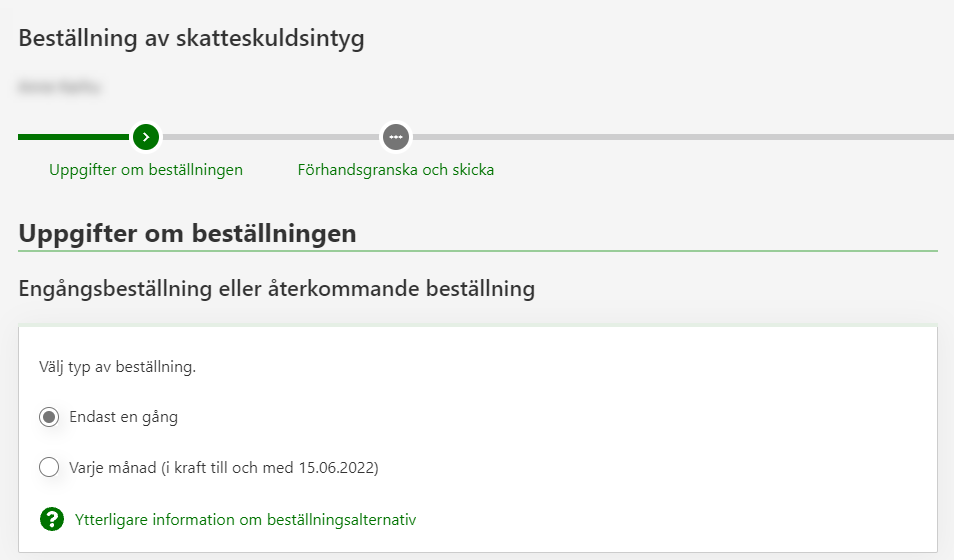Click the bold "Uppgifter om beställningen" section heading
This screenshot has width=954, height=560.
pyautogui.click(x=187, y=234)
